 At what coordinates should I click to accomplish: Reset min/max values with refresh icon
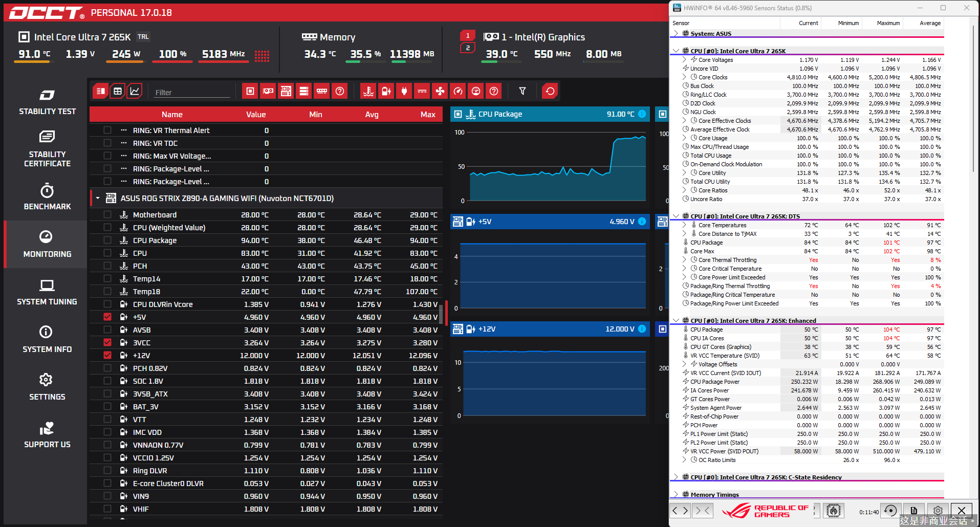click(x=550, y=91)
